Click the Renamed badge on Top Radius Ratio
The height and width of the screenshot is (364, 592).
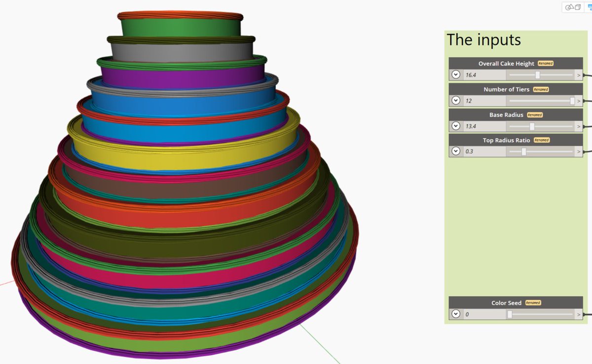[x=542, y=140]
